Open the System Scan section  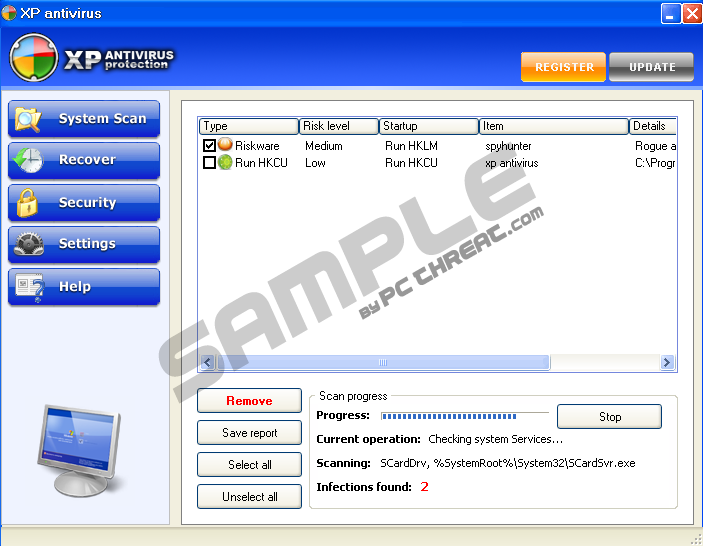click(x=84, y=119)
